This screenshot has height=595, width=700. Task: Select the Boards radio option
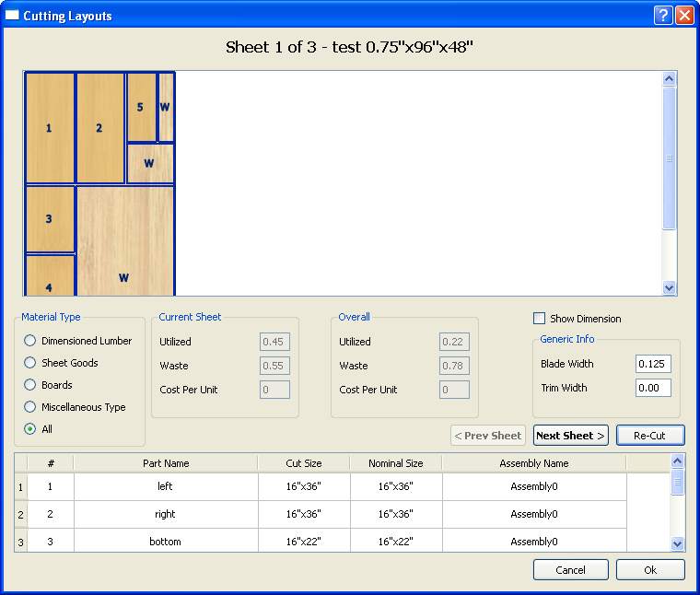pyautogui.click(x=30, y=385)
